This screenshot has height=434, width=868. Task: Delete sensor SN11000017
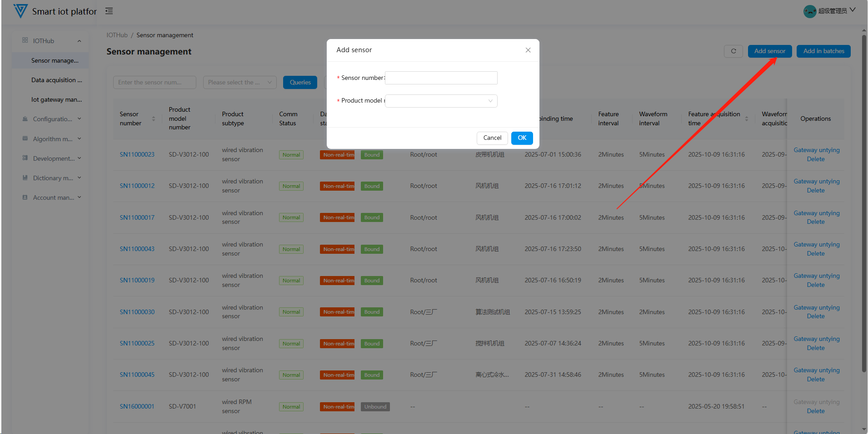tap(815, 222)
